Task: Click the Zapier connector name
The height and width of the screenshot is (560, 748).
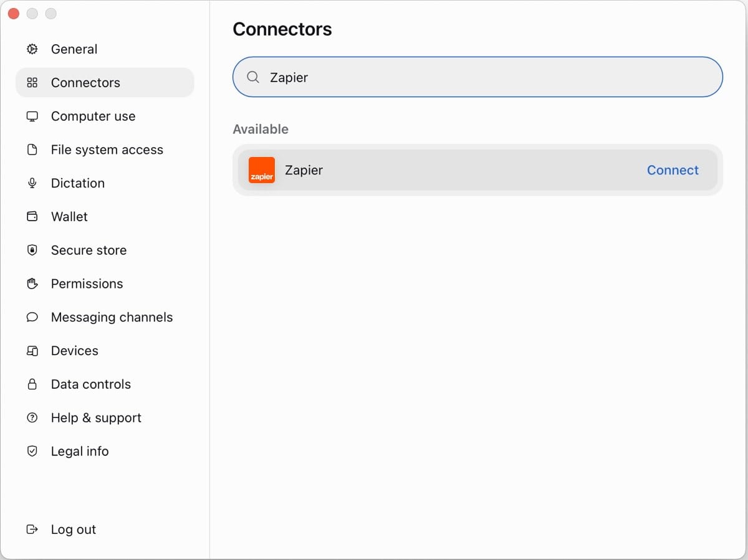Action: tap(304, 170)
